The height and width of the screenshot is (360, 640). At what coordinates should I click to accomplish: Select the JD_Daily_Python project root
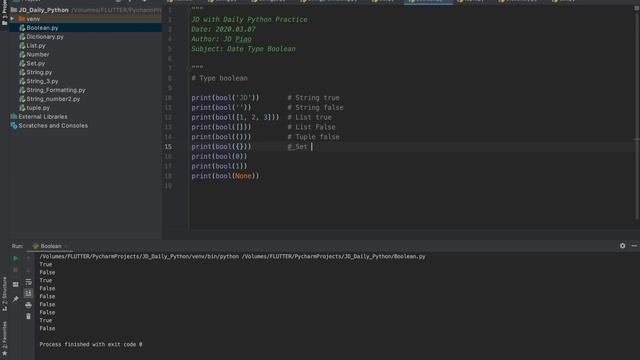pyautogui.click(x=43, y=10)
